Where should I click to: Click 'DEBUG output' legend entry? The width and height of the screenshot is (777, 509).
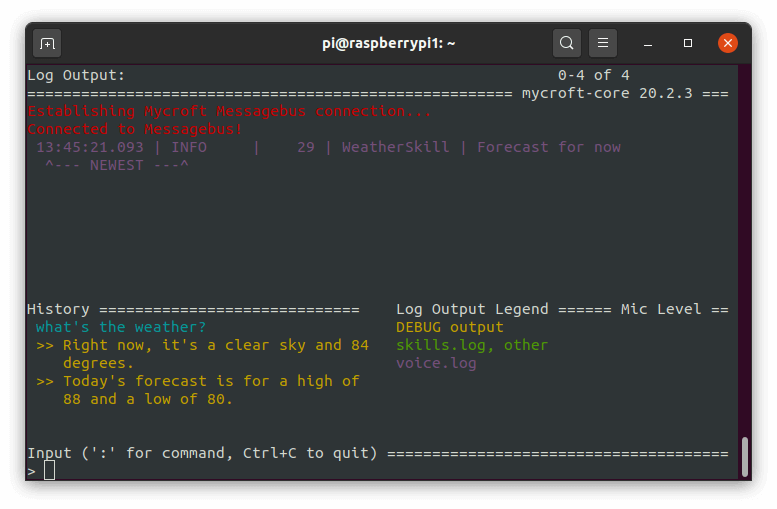pyautogui.click(x=449, y=327)
